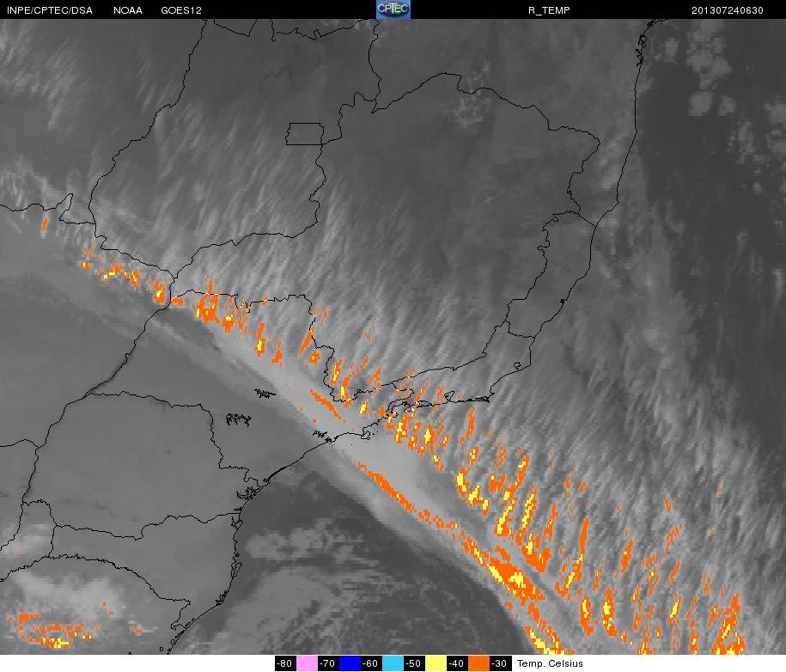Select the light blue legend swatch
The image size is (786, 672).
point(393,663)
